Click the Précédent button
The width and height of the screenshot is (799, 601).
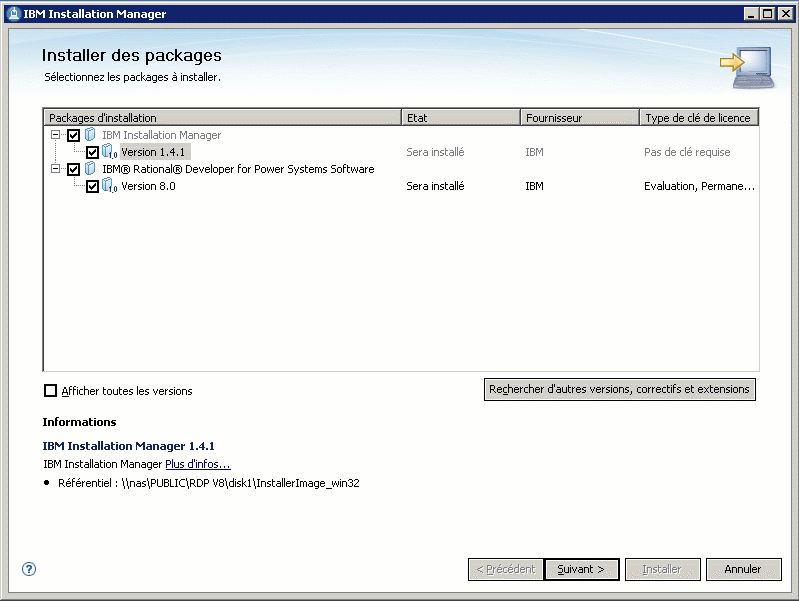click(x=505, y=569)
